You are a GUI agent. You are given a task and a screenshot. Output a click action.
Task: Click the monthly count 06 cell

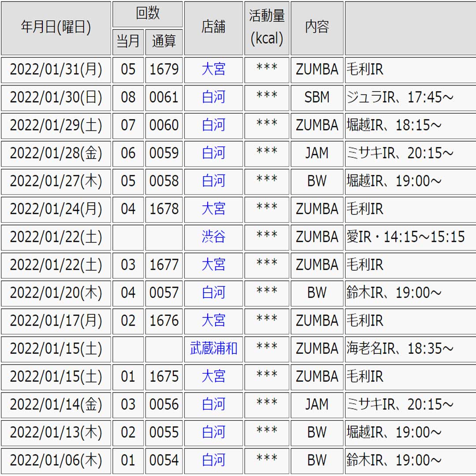pos(128,154)
